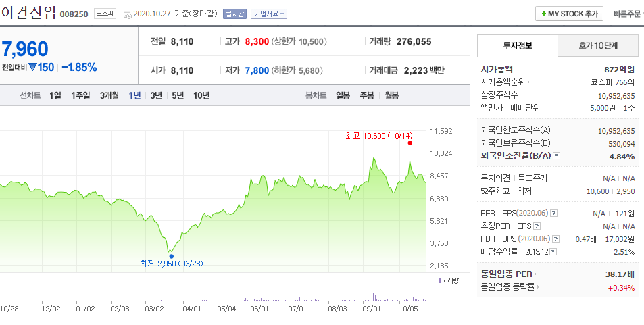Viewport: 644px width, 325px height.
Task: Click the clock icon beside 2020.10.27 date
Action: pos(127,14)
